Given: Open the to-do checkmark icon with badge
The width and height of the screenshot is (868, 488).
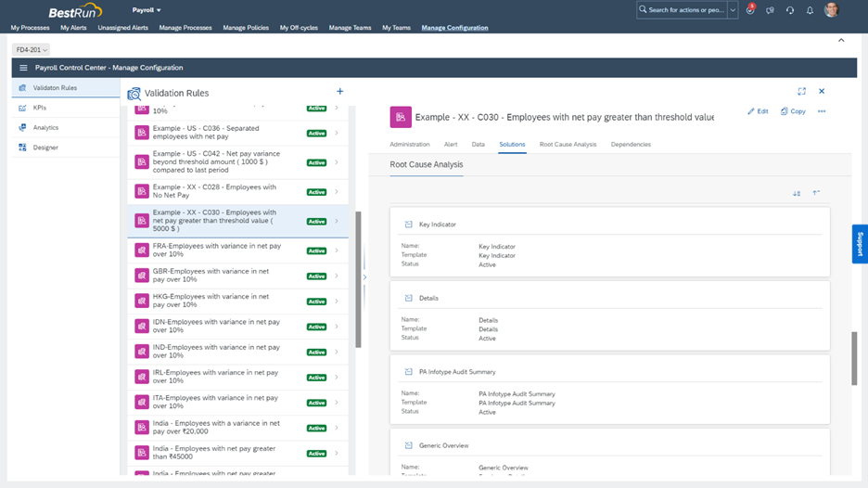Looking at the screenshot, I should tap(750, 10).
